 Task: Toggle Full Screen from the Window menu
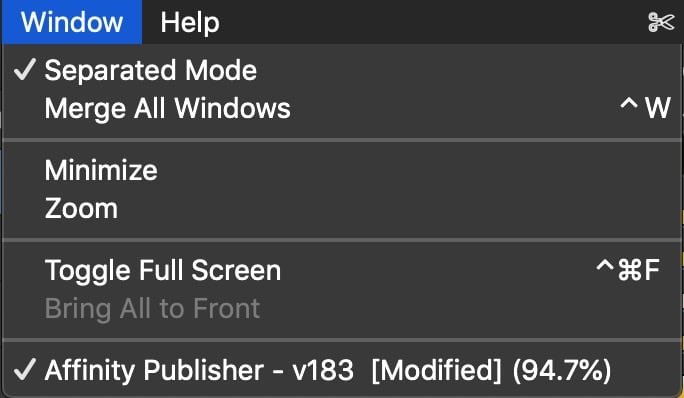point(342,270)
